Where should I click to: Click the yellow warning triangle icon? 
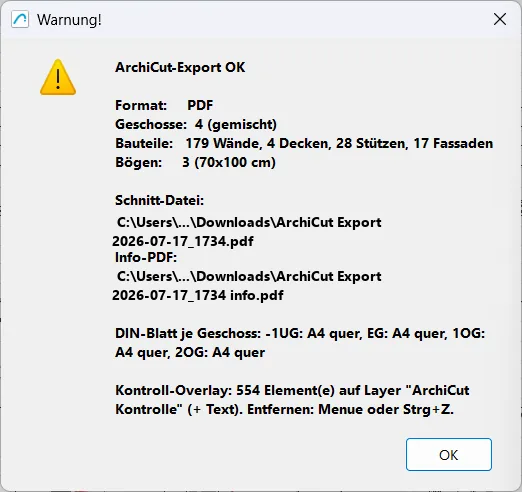[58, 77]
